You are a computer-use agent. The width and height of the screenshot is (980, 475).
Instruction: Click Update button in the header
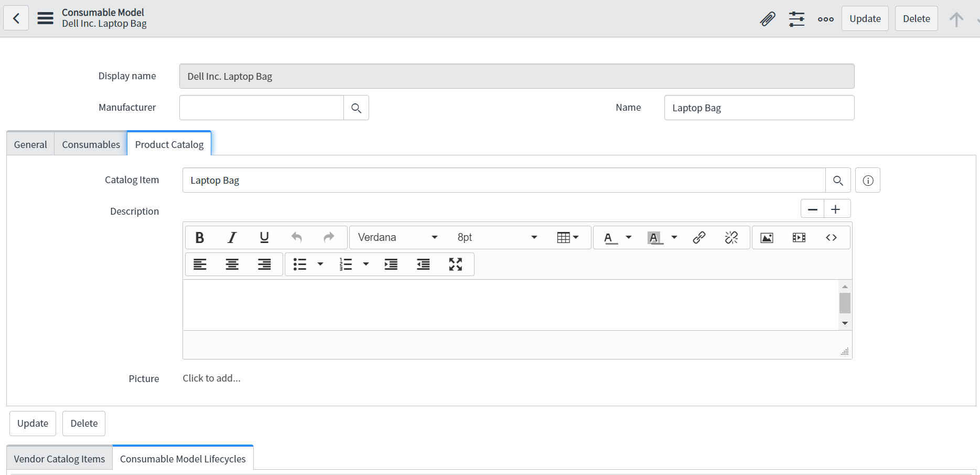pos(865,18)
